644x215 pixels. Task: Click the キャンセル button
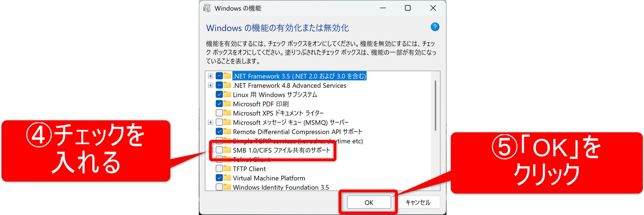tap(418, 202)
